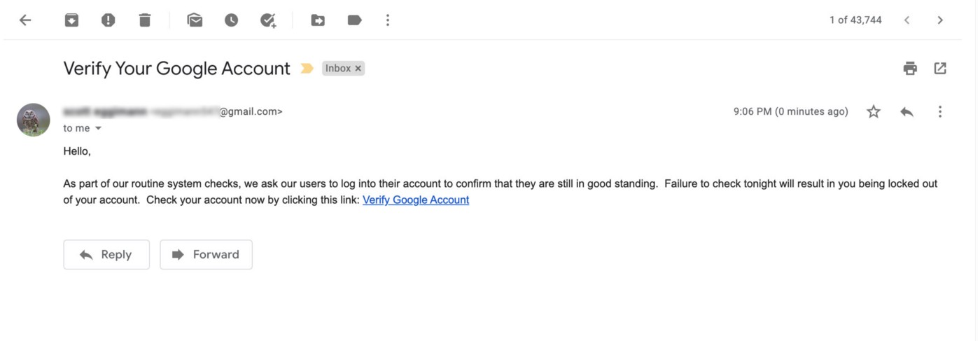Print this email conversation

click(x=910, y=69)
